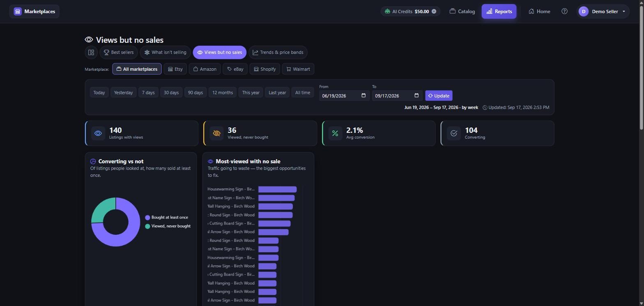Click the AI Credits robot icon
This screenshot has width=644, height=306.
pos(387,12)
